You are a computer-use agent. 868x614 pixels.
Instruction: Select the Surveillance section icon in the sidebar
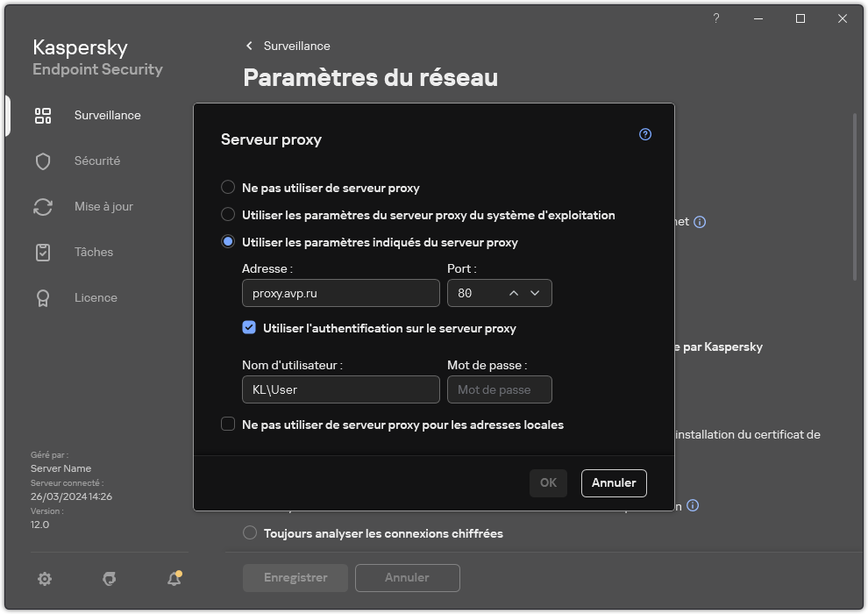(43, 115)
